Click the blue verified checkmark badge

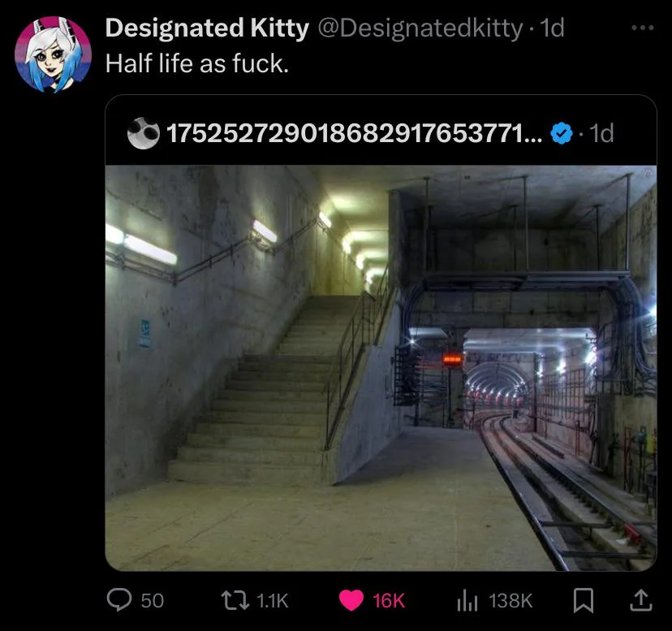pos(562,133)
